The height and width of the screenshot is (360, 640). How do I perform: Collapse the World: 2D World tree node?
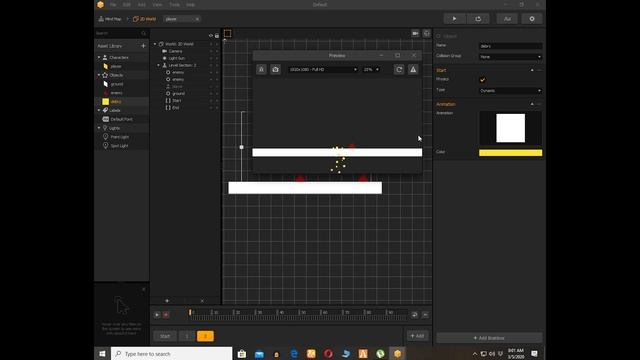155,44
